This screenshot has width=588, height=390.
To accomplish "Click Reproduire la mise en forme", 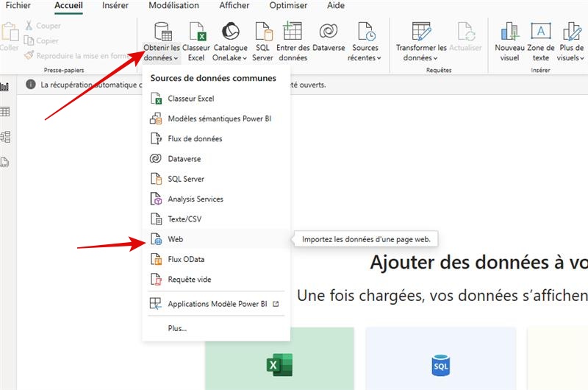I will pos(77,55).
